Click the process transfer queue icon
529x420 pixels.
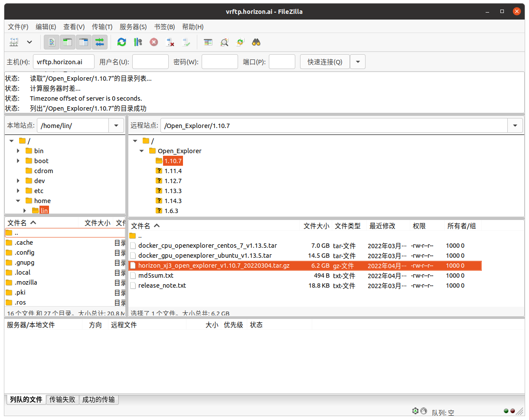[x=138, y=42]
